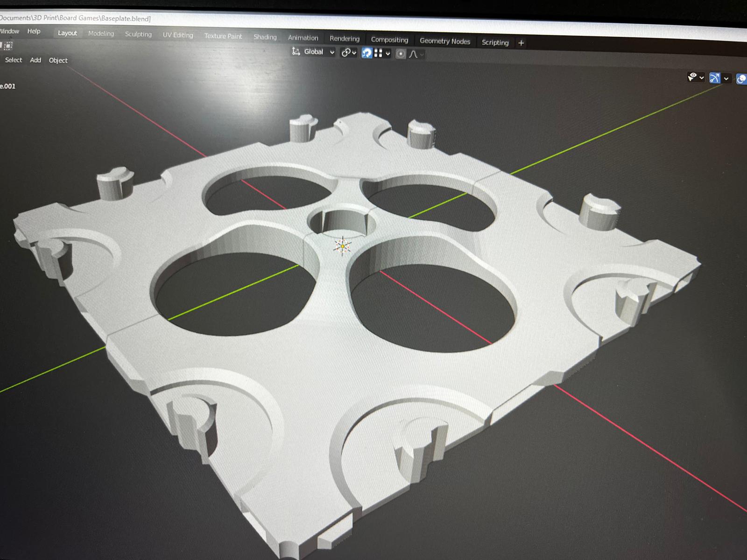Open the Object menu
747x560 pixels.
[58, 60]
